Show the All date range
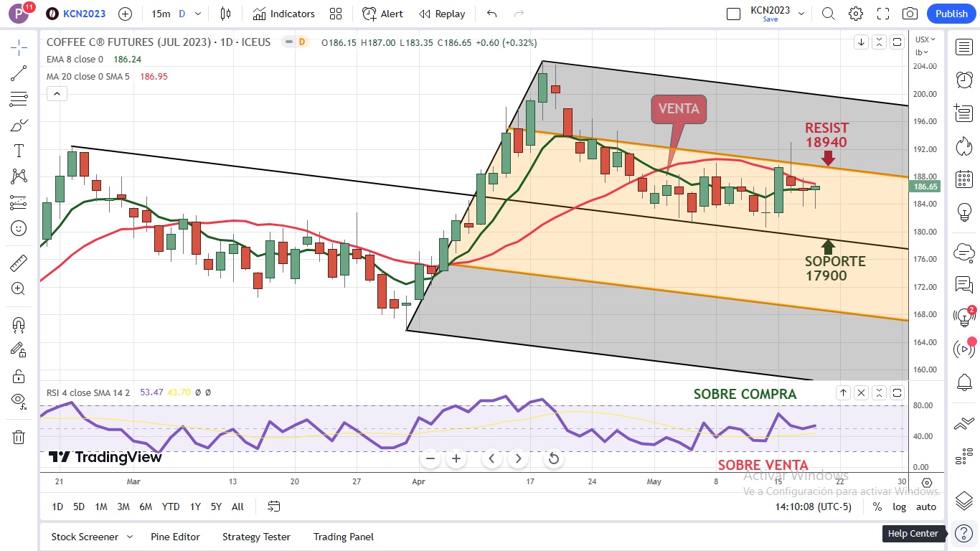This screenshot has height=551, width=980. [237, 507]
